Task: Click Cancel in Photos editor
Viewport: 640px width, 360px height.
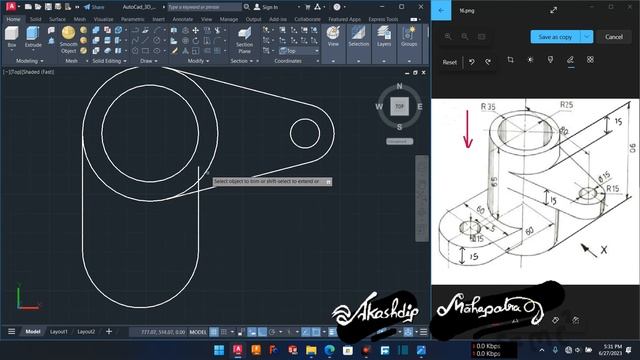Action: (613, 37)
